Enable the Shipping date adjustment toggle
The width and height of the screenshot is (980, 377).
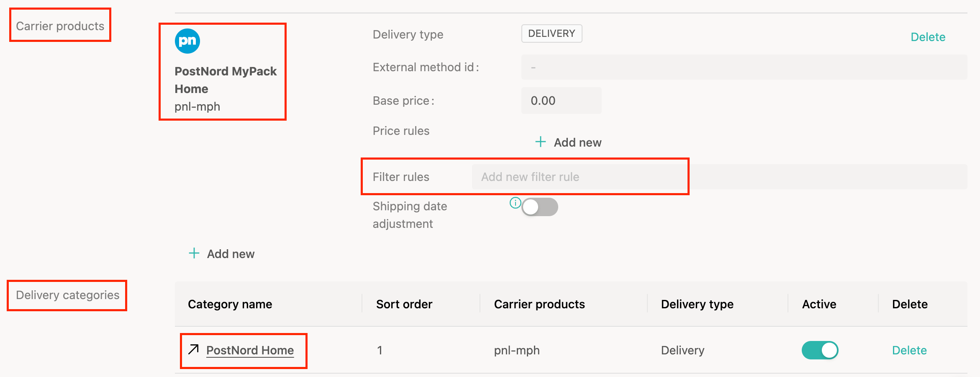[x=539, y=207]
